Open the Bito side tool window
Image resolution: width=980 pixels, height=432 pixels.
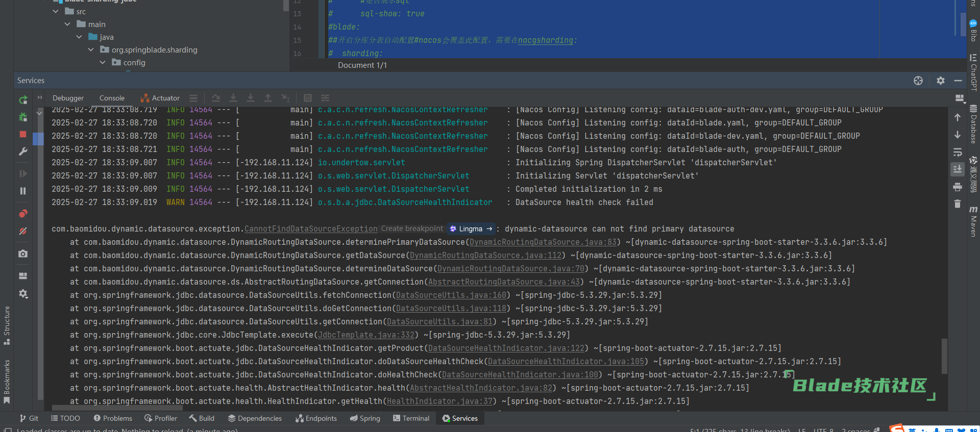click(x=973, y=31)
